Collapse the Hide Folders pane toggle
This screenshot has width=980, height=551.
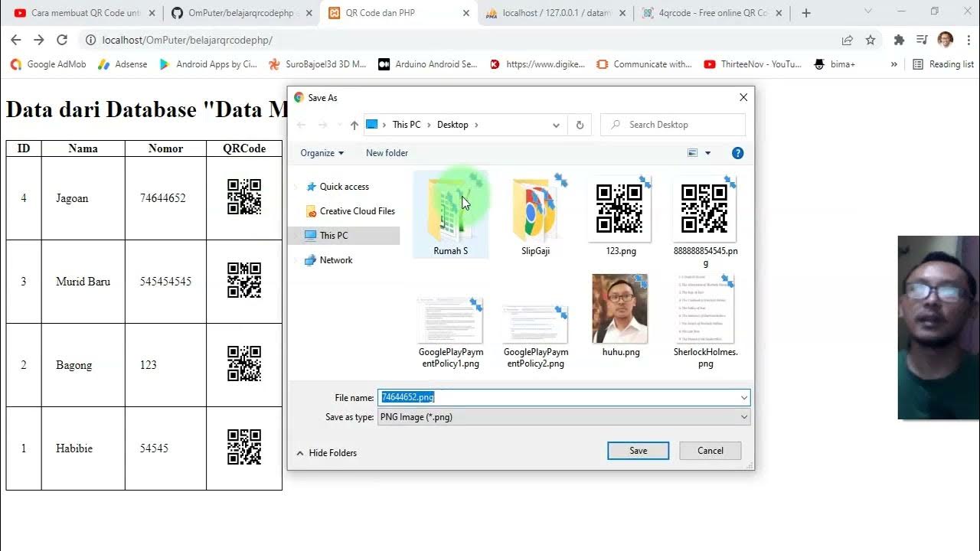(x=326, y=453)
